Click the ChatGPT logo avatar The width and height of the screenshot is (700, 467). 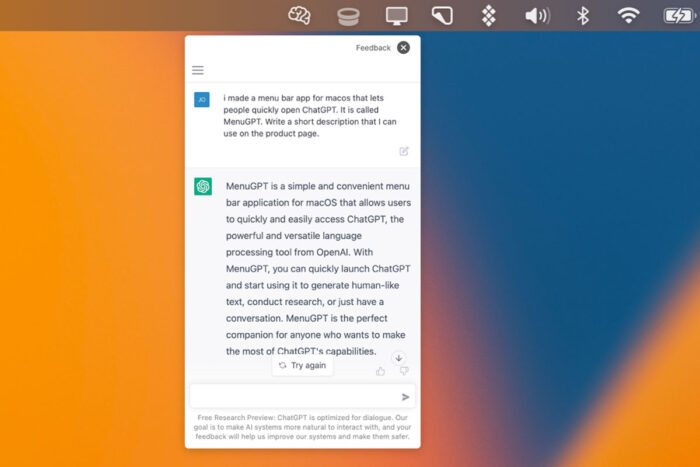coord(203,186)
